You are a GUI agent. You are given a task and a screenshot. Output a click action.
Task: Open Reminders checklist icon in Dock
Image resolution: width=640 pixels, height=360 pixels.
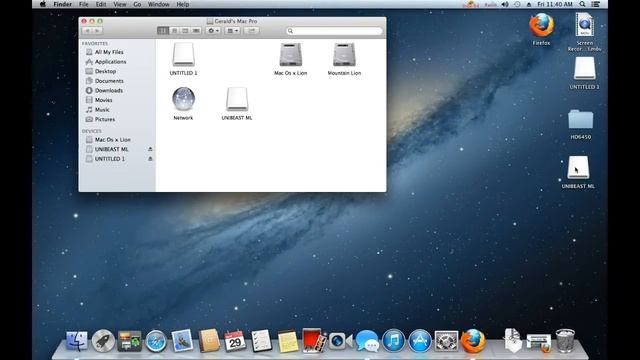[x=261, y=341]
